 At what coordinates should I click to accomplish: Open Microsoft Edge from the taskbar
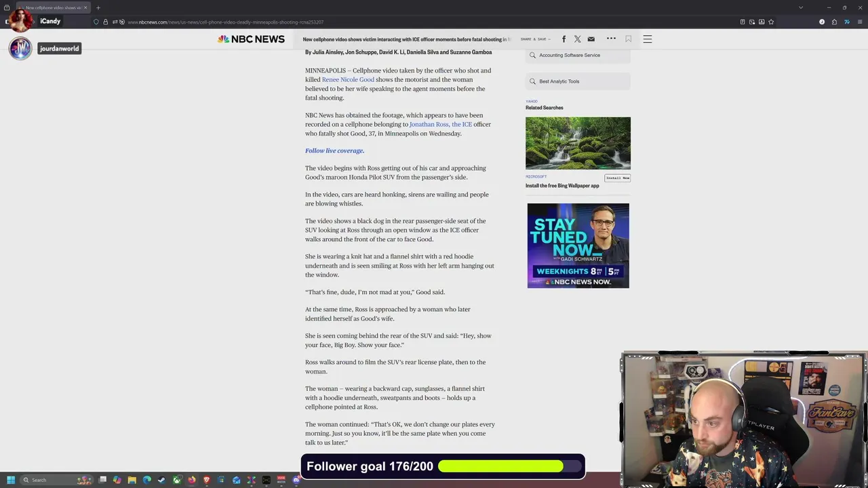coord(146,480)
